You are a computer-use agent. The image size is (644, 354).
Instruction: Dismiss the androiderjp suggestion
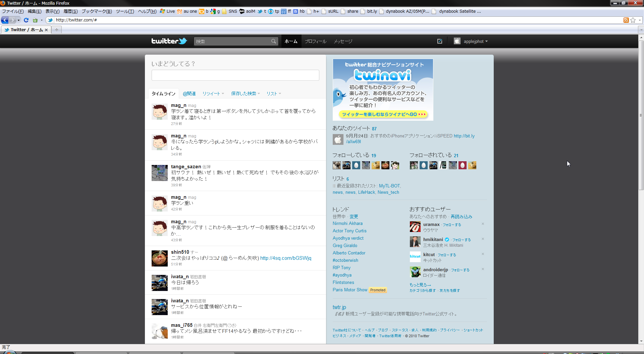483,269
